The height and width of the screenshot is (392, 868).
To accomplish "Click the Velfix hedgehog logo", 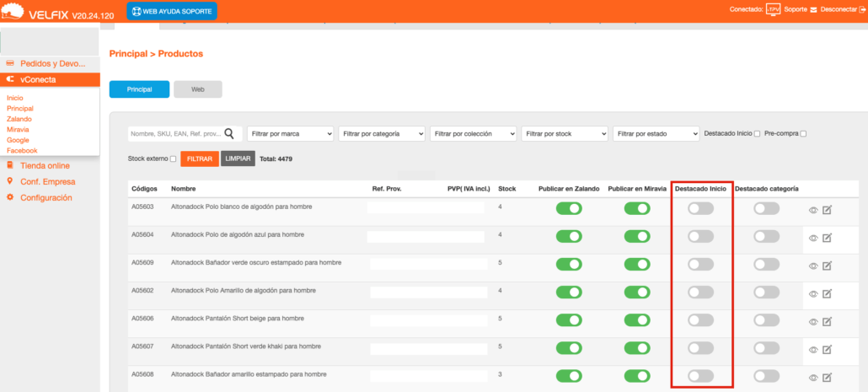I will click(x=15, y=10).
